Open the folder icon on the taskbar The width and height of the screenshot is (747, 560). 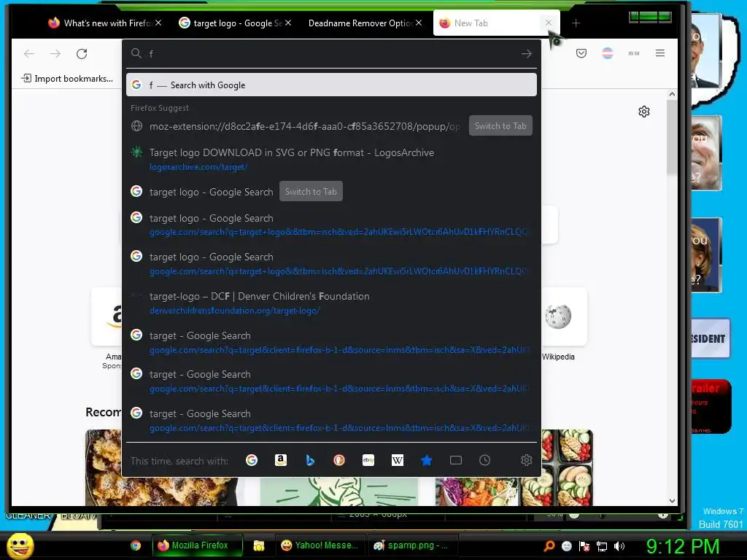[x=259, y=545]
